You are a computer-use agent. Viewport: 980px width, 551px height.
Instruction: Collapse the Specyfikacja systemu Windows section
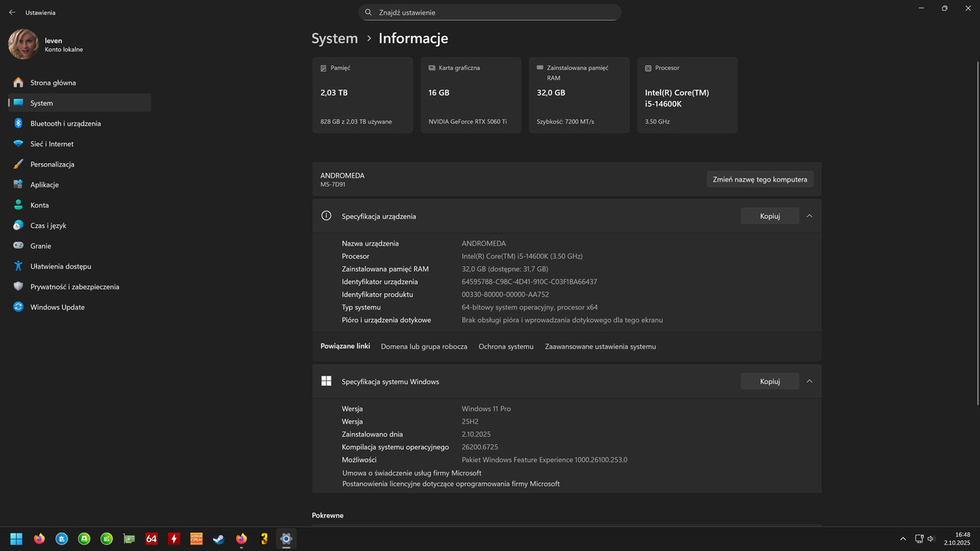tap(809, 380)
